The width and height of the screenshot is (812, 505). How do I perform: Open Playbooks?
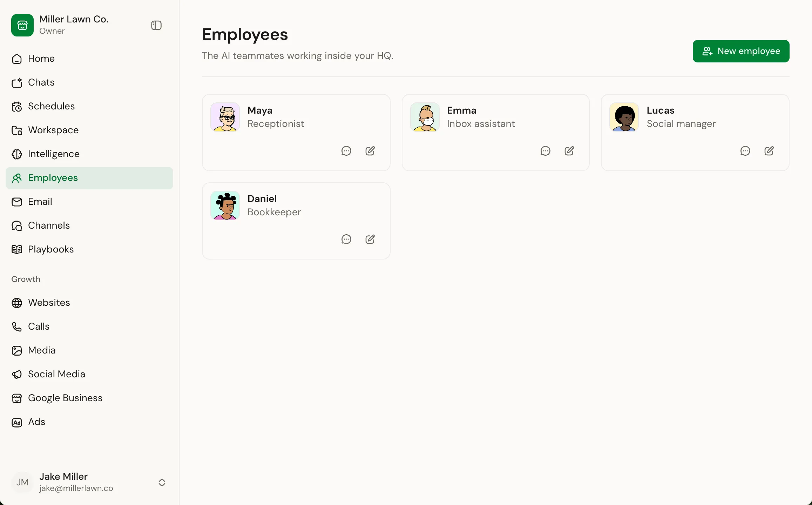point(89,249)
